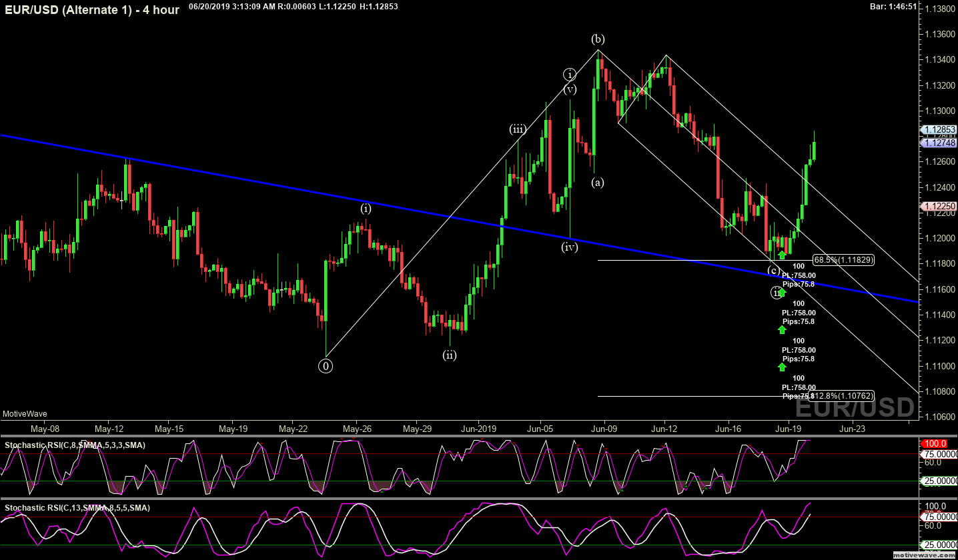Click the Jun-05 date axis label

point(540,429)
